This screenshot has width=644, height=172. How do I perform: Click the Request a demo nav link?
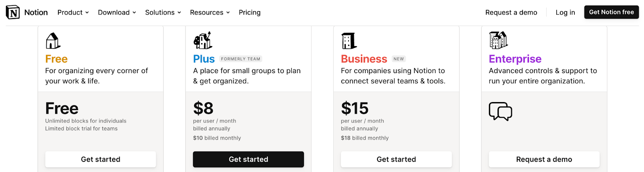(x=511, y=12)
